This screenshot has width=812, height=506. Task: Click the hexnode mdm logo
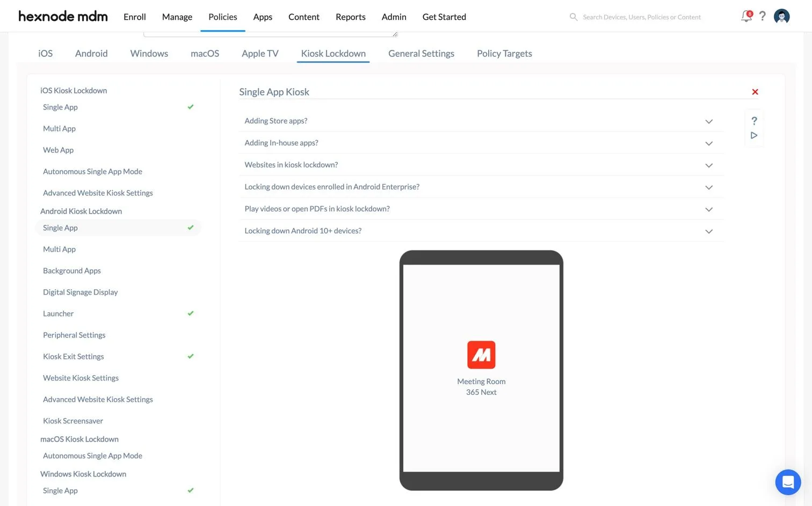(x=63, y=17)
